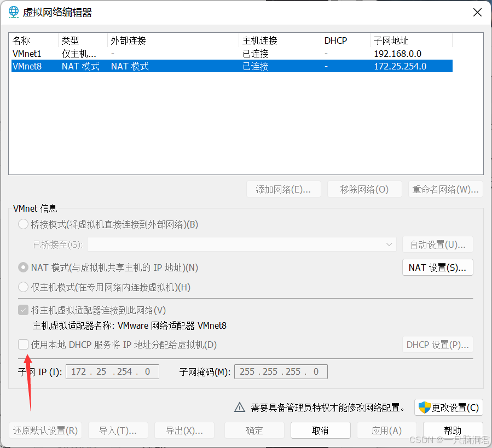Click 已连接 host cell in VMnet1 row
Screen dimensions: 492x448
coord(256,54)
